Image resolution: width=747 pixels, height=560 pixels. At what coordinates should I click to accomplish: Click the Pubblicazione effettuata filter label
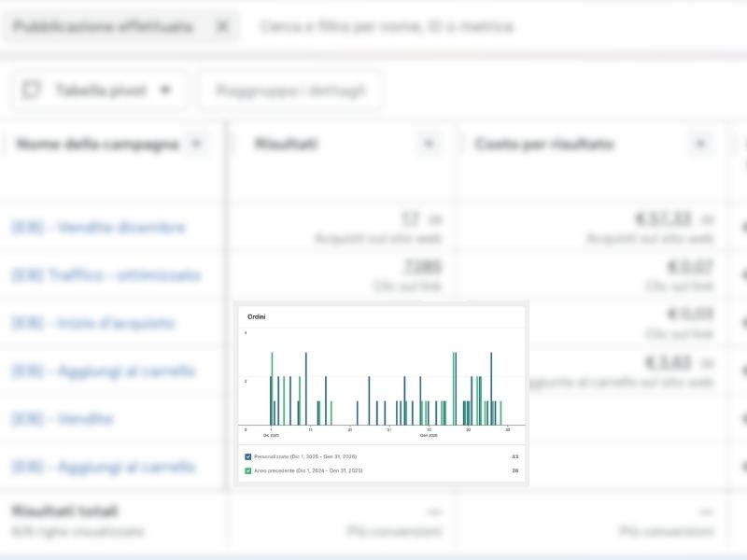coord(103,27)
